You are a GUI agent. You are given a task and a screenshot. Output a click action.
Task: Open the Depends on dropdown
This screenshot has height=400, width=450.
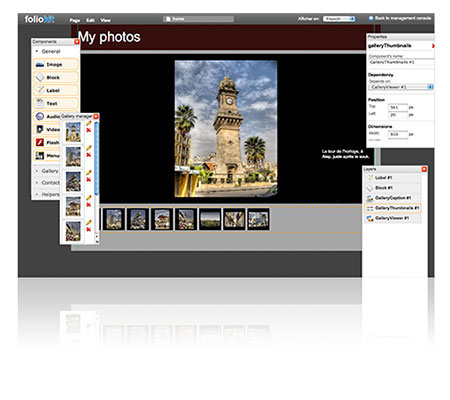click(x=401, y=87)
